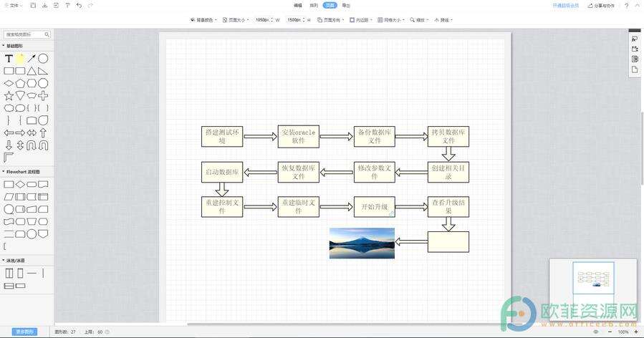Select the circle shape in basic shapes

(x=44, y=58)
